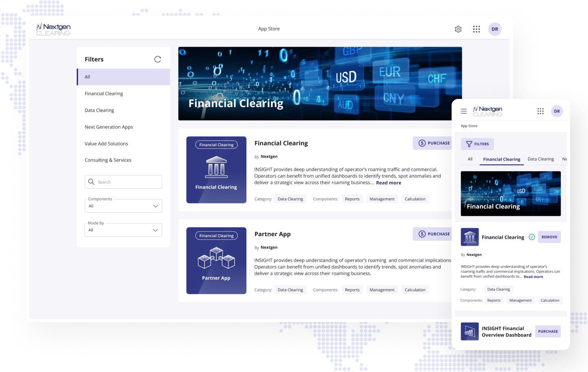588x372 pixels.
Task: Select the All filter in sidebar
Action: [123, 77]
